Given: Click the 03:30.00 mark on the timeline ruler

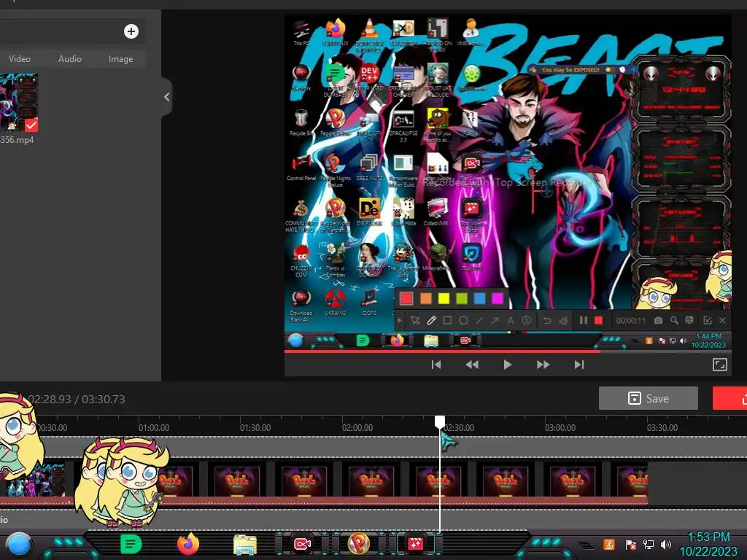Looking at the screenshot, I should point(662,427).
